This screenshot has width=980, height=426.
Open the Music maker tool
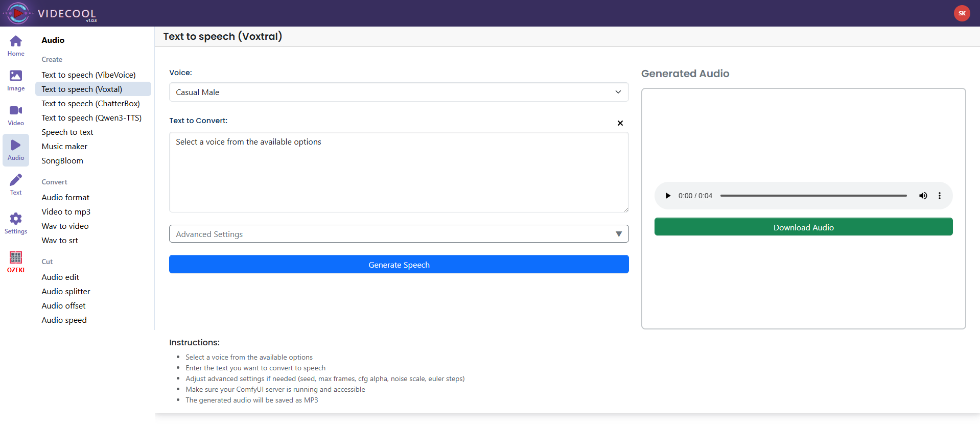point(64,146)
